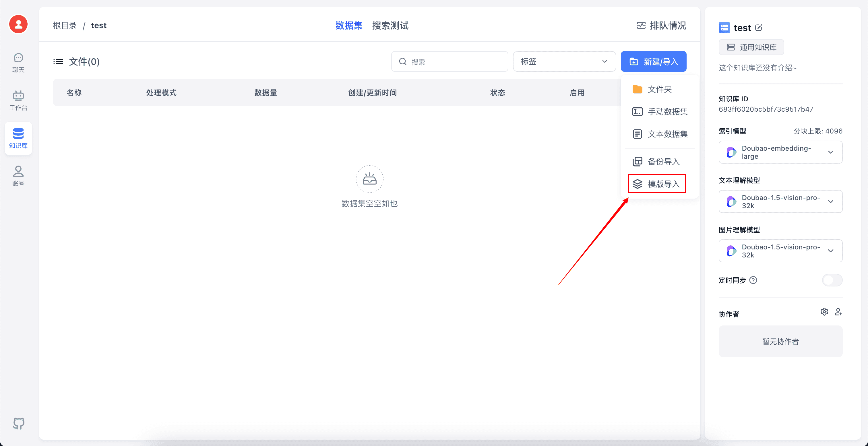Image resolution: width=868 pixels, height=446 pixels.
Task: Click the user avatar icon
Action: (18, 24)
